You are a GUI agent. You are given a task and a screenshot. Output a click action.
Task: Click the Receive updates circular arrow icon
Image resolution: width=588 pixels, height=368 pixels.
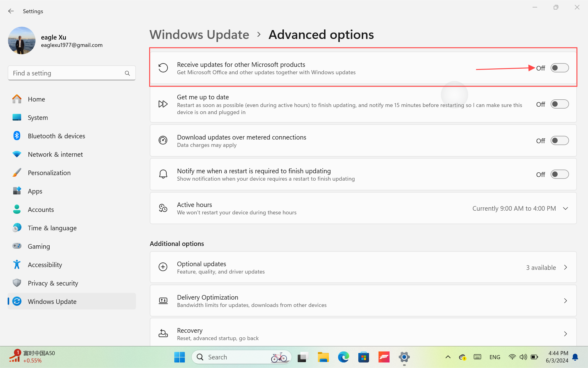(163, 68)
